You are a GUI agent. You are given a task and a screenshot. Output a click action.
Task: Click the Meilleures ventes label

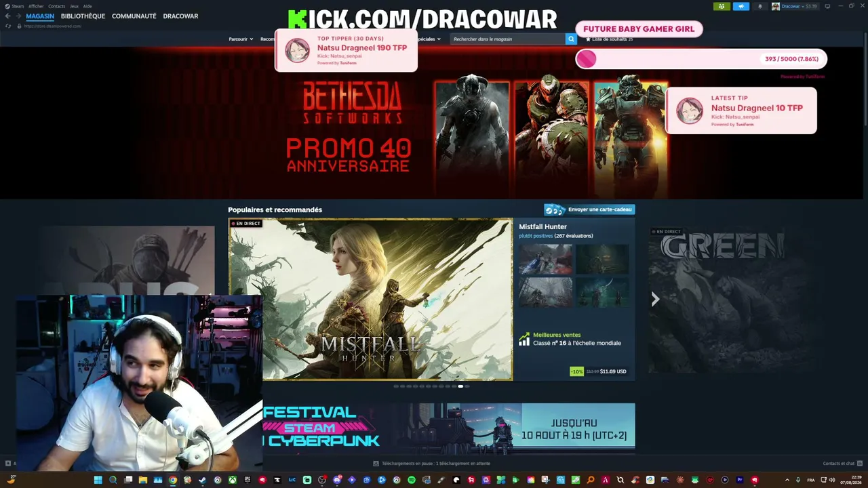[x=557, y=335]
